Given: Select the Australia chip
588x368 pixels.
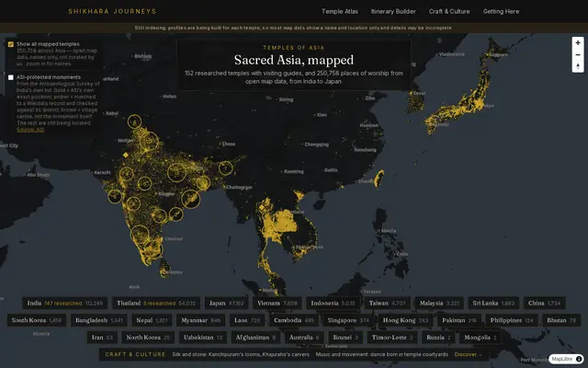Looking at the screenshot, I should [x=304, y=338].
